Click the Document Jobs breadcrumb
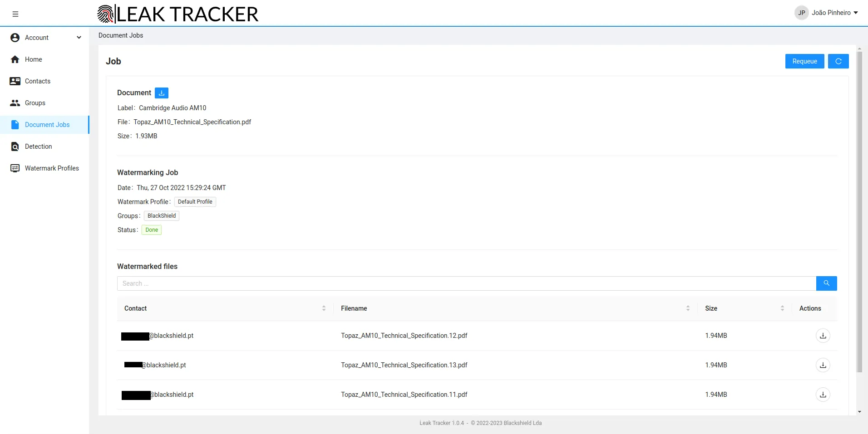 [x=121, y=35]
